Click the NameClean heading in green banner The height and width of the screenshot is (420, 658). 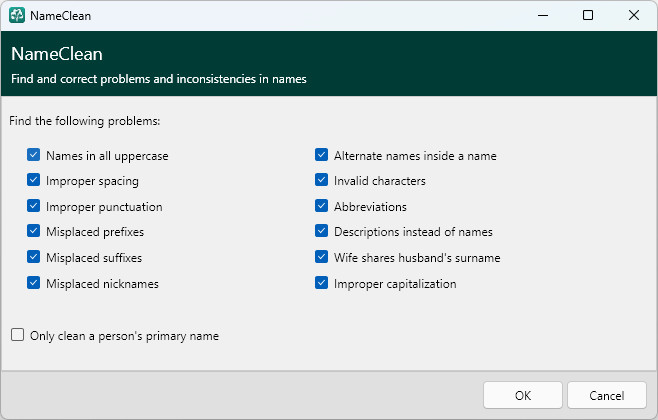click(x=57, y=54)
